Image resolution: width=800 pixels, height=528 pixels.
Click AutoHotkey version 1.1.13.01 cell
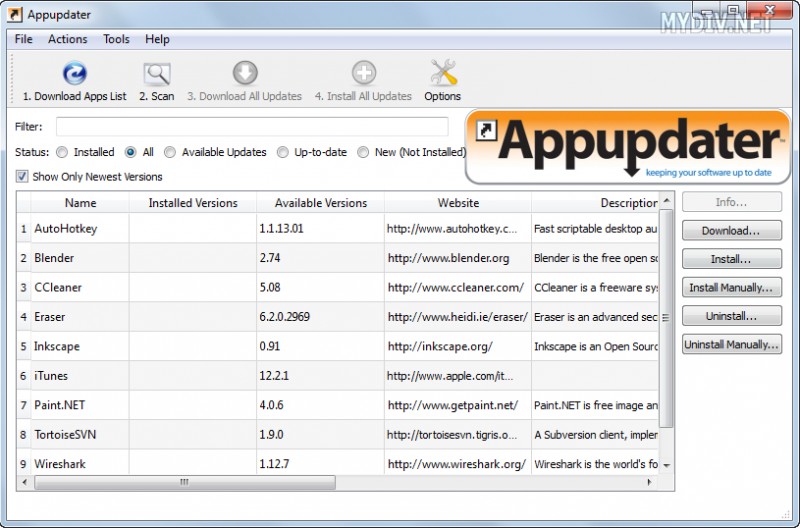320,229
